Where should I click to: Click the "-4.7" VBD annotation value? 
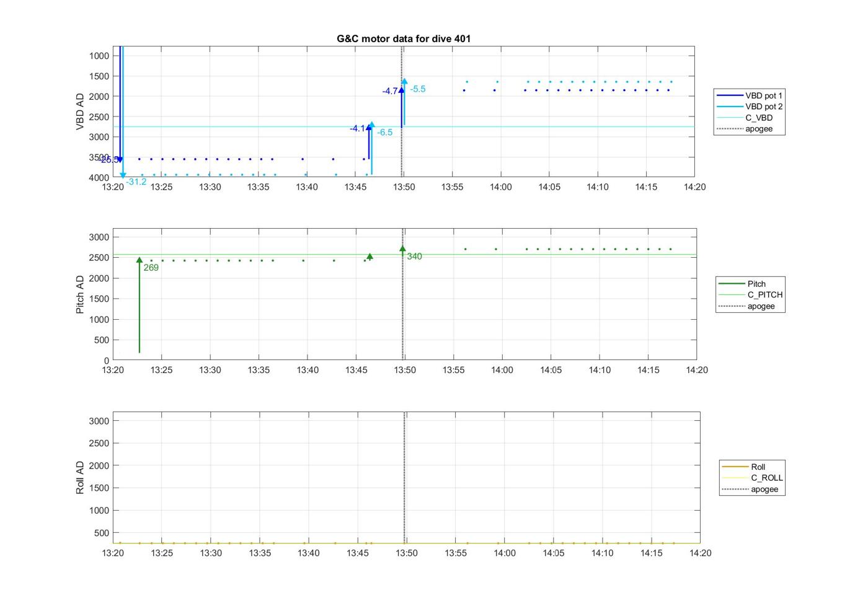point(390,91)
